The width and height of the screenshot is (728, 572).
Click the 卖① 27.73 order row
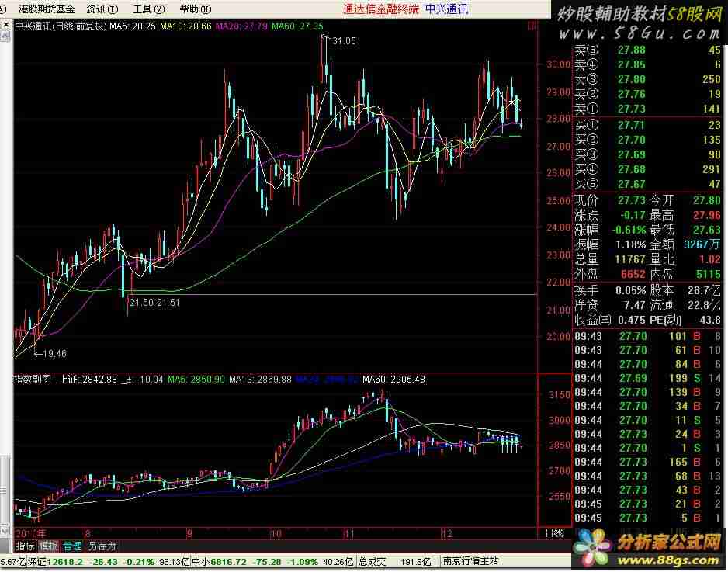(x=648, y=109)
